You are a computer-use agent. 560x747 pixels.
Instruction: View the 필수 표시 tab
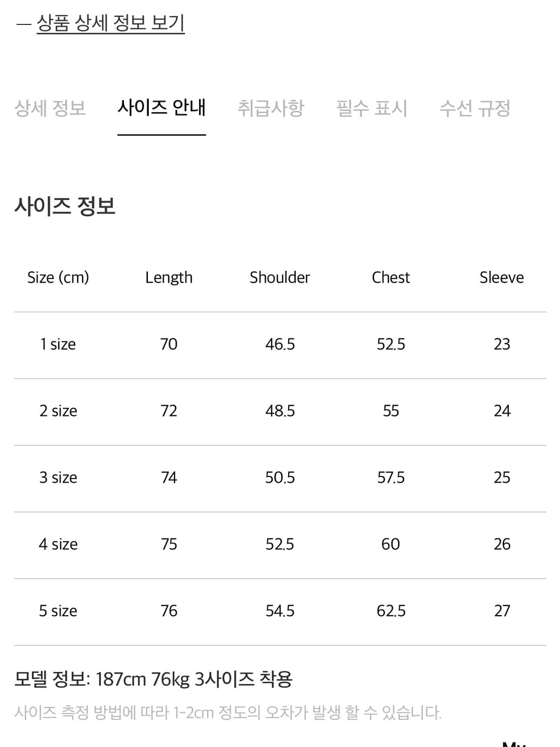(x=372, y=109)
